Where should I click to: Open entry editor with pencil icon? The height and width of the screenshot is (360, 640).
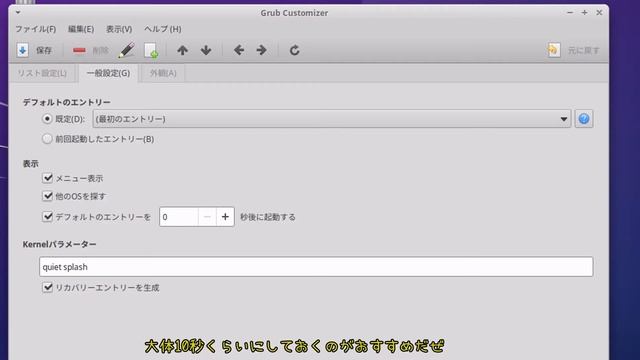(x=127, y=50)
